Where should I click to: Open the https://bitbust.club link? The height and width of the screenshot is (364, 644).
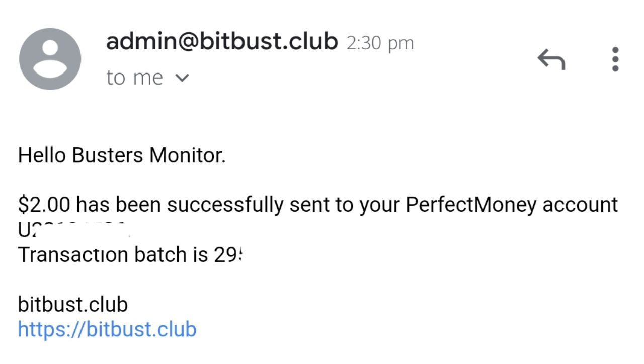click(107, 329)
